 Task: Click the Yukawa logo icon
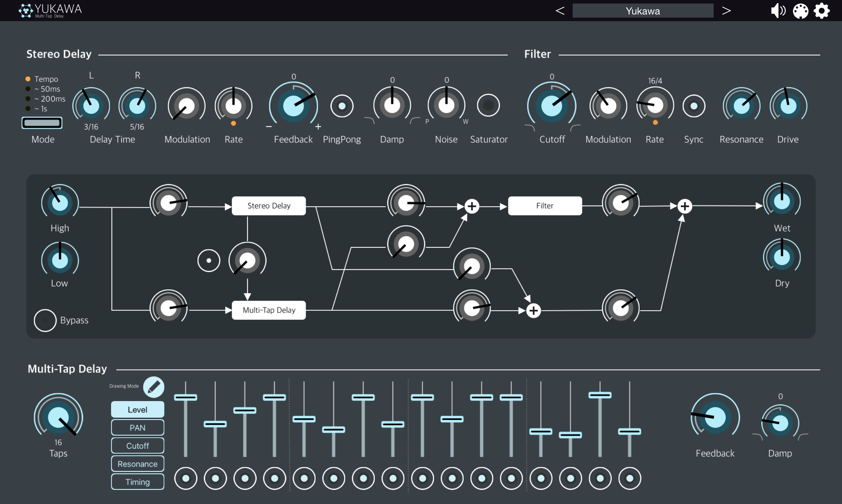pos(25,11)
